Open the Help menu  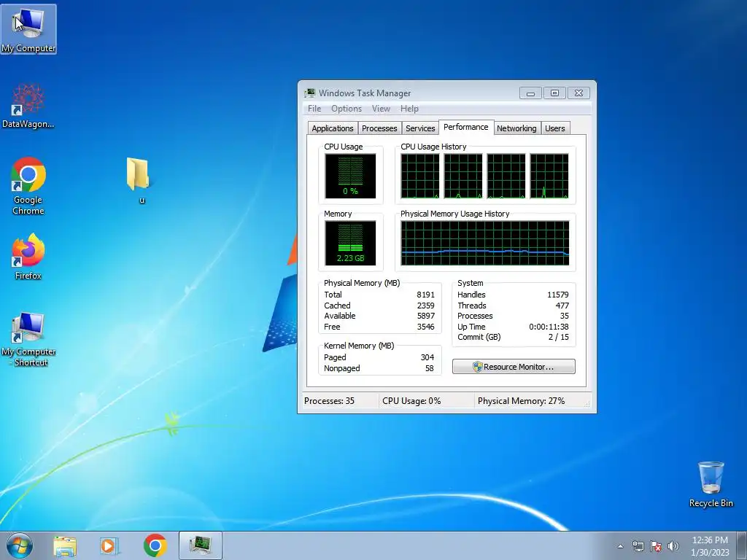click(x=409, y=109)
